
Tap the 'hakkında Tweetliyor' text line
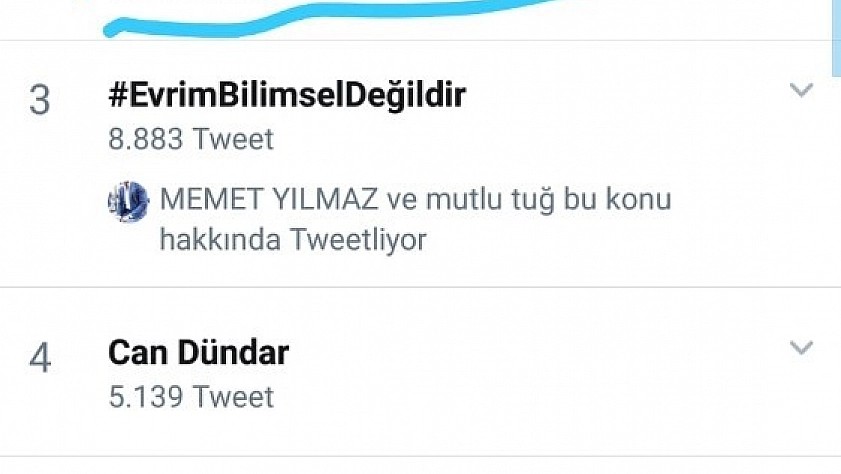click(x=293, y=239)
